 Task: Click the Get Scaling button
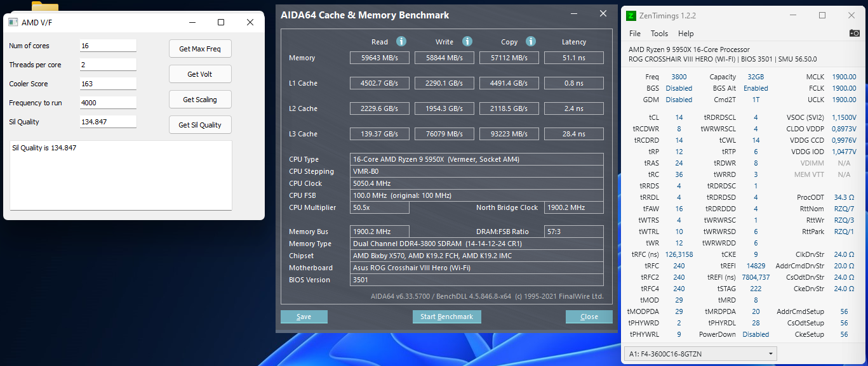(200, 100)
